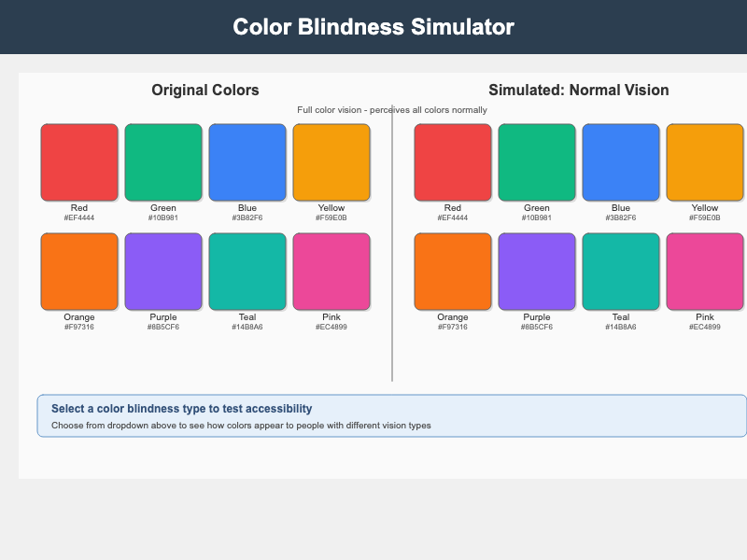The height and width of the screenshot is (560, 747).
Task: Select the simulated Blue #3B82F6 swatch
Action: [x=620, y=161]
